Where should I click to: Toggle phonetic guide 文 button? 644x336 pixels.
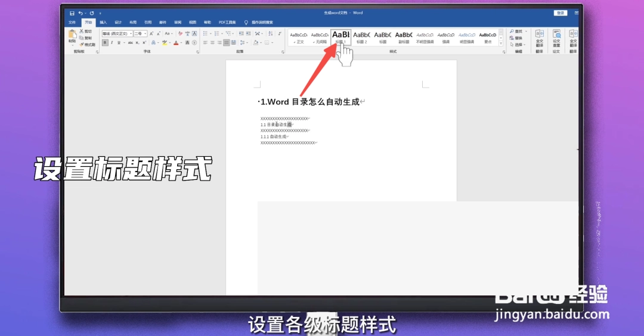coord(188,33)
